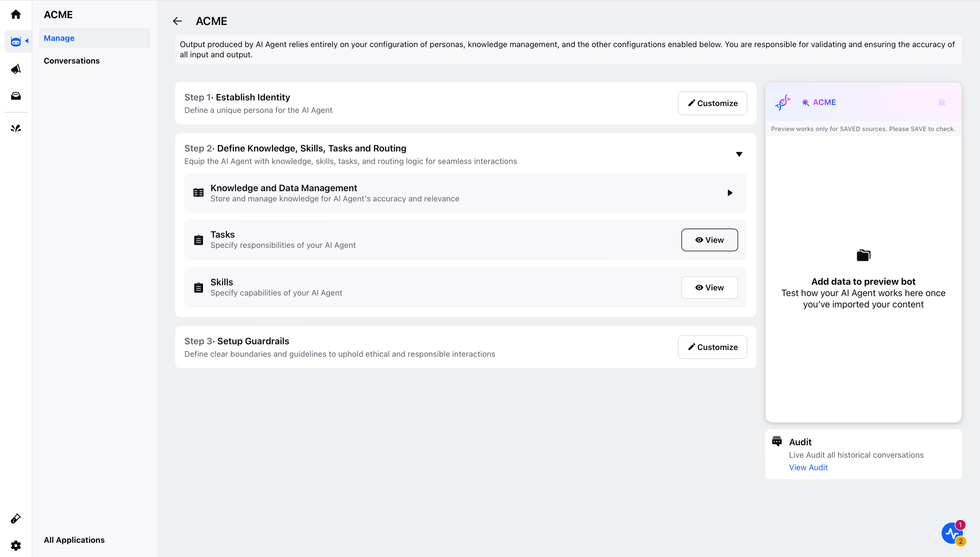Open the settings gear icon
980x557 pixels.
point(16,545)
